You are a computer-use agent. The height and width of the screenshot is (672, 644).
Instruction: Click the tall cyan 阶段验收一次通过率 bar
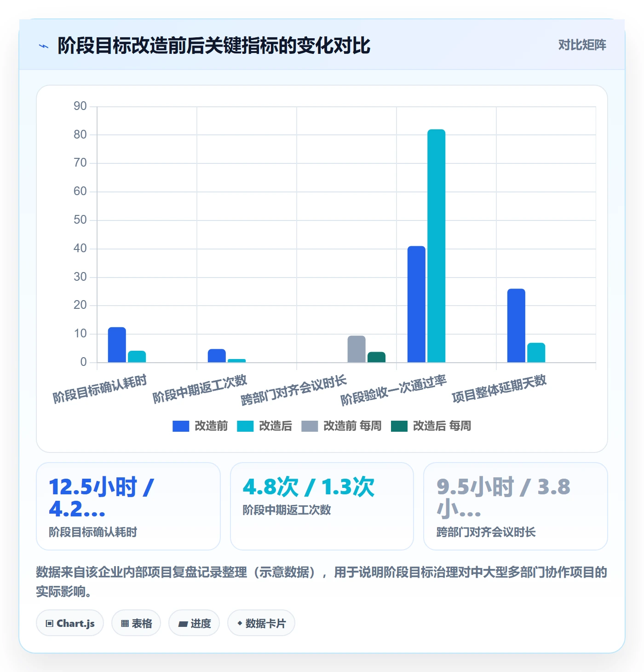coord(436,246)
